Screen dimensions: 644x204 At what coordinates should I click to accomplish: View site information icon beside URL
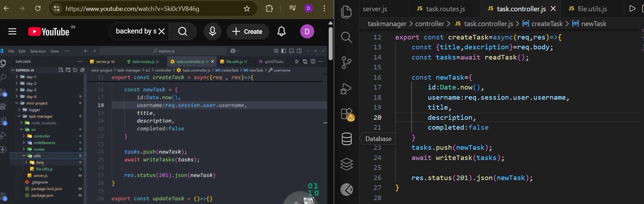(57, 9)
